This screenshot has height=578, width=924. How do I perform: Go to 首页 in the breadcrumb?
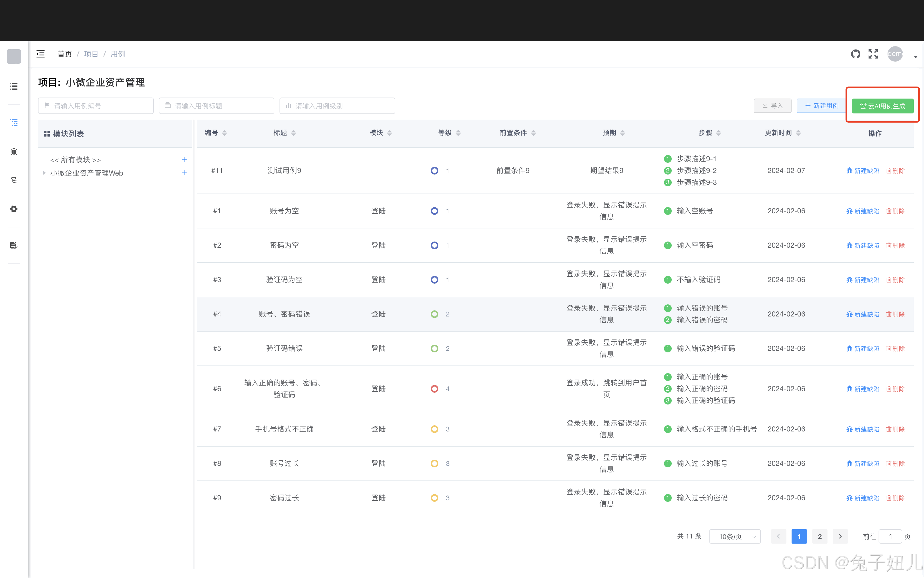point(64,54)
